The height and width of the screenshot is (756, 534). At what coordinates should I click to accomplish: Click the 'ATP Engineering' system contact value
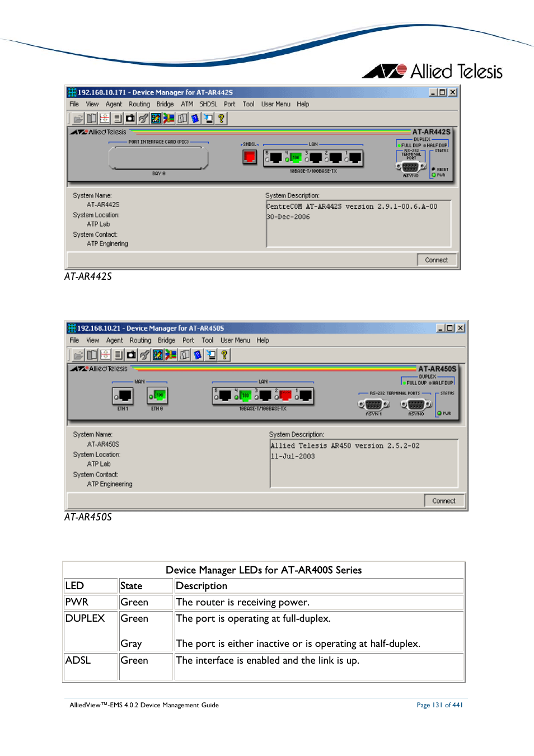[110, 484]
